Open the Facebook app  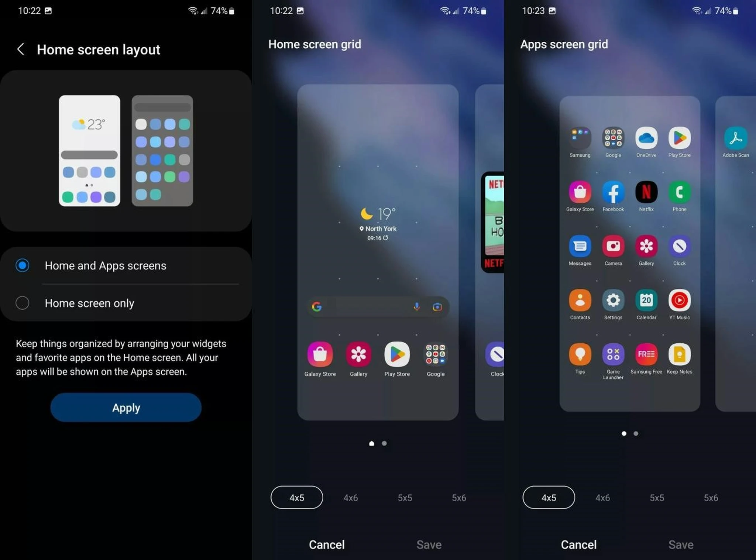point(612,191)
